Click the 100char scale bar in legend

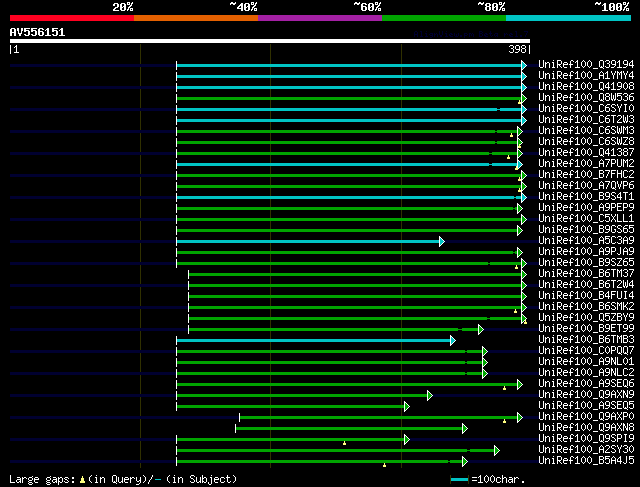coord(460,479)
